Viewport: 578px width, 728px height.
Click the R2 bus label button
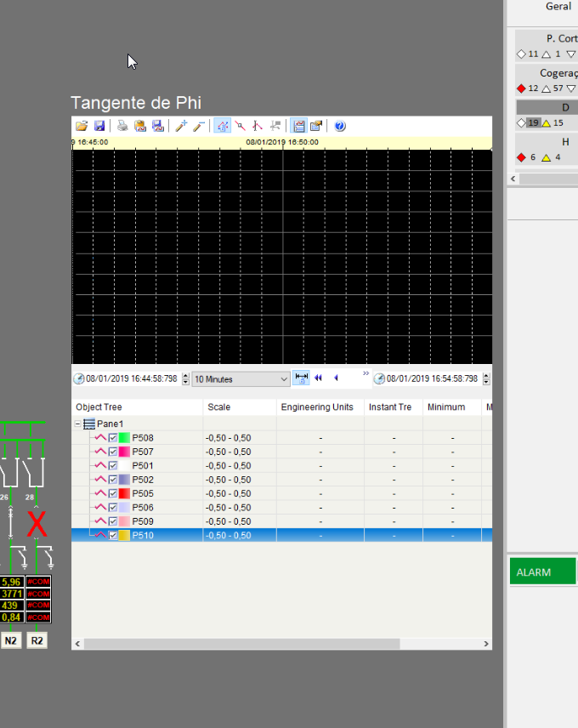37,640
